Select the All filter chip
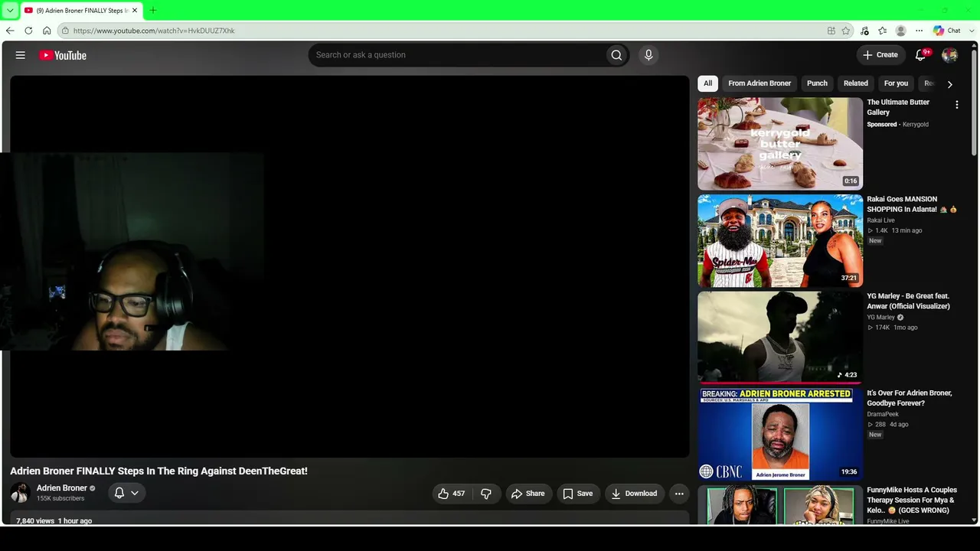The width and height of the screenshot is (980, 551). click(x=707, y=83)
